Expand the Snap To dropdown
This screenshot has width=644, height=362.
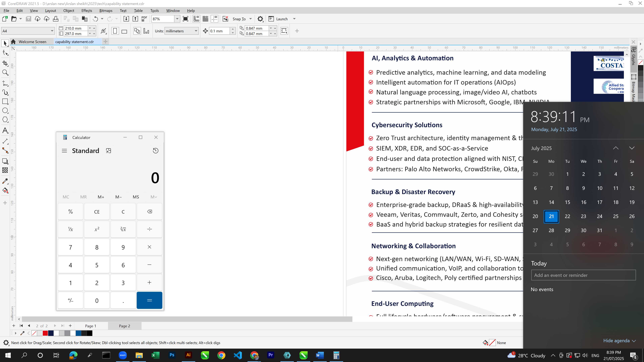coord(251,19)
